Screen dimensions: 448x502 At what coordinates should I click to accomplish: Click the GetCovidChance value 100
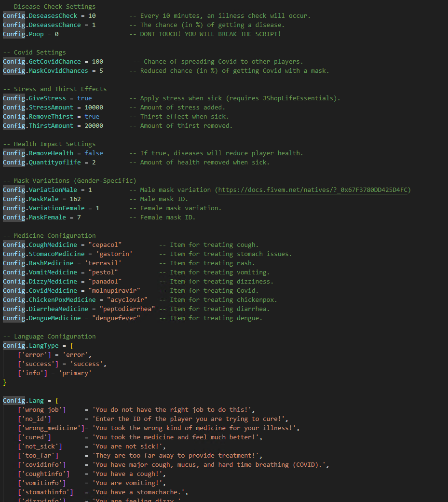coord(98,61)
